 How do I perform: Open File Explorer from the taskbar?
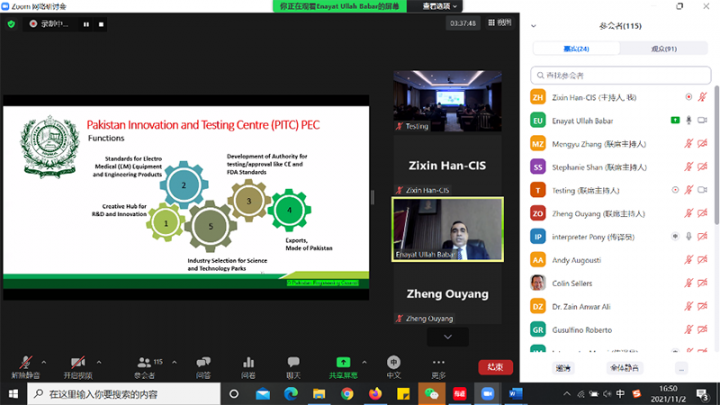pos(319,394)
